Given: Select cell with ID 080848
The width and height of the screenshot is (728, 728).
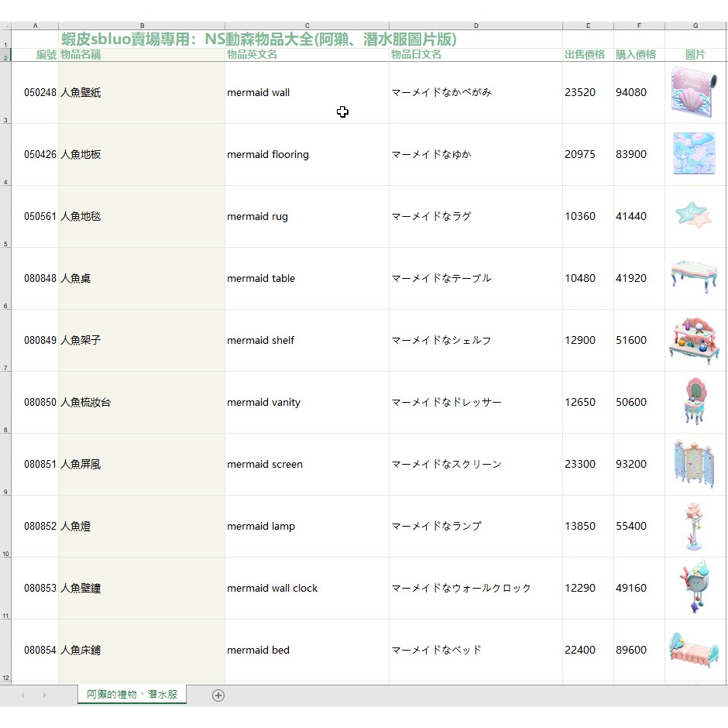Looking at the screenshot, I should [35, 279].
